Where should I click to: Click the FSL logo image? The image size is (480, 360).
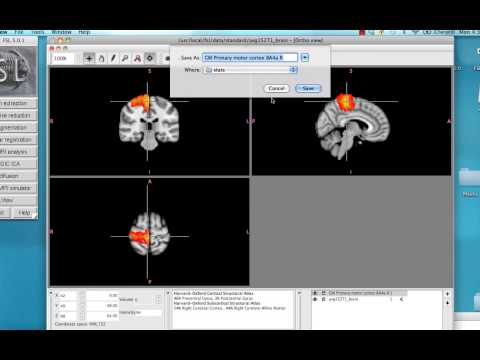(17, 71)
